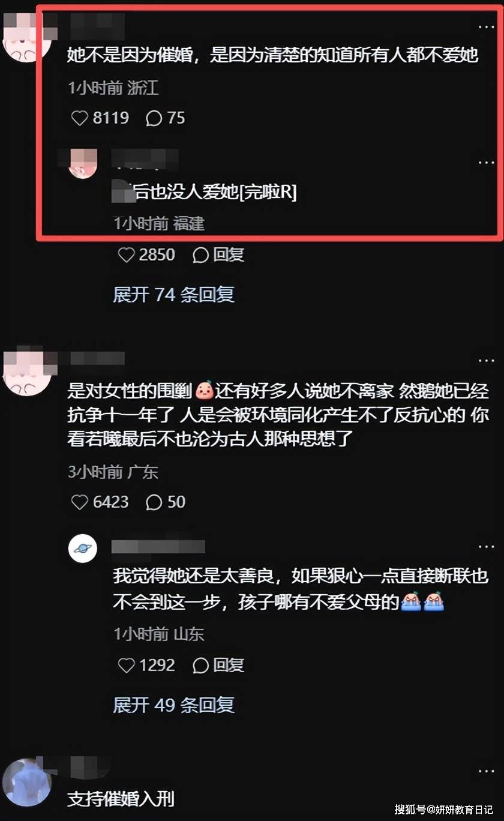504x821 pixels.
Task: Click 回复 under the Shandong reply
Action: tap(218, 666)
